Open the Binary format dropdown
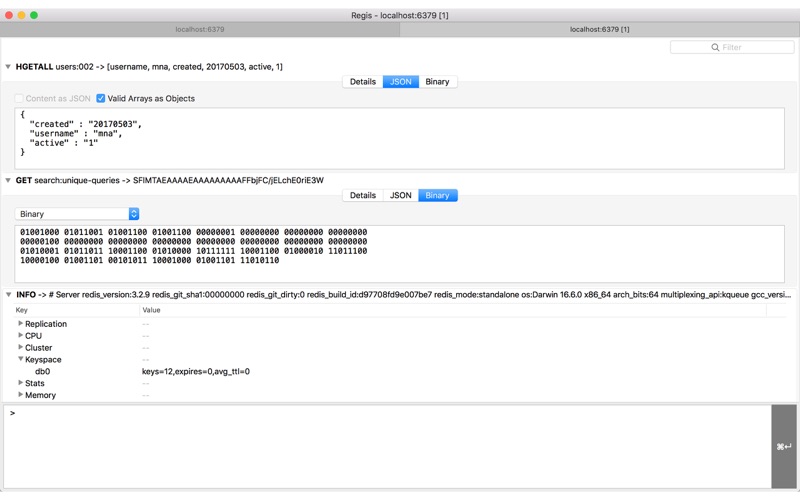The image size is (800, 500). click(x=77, y=214)
